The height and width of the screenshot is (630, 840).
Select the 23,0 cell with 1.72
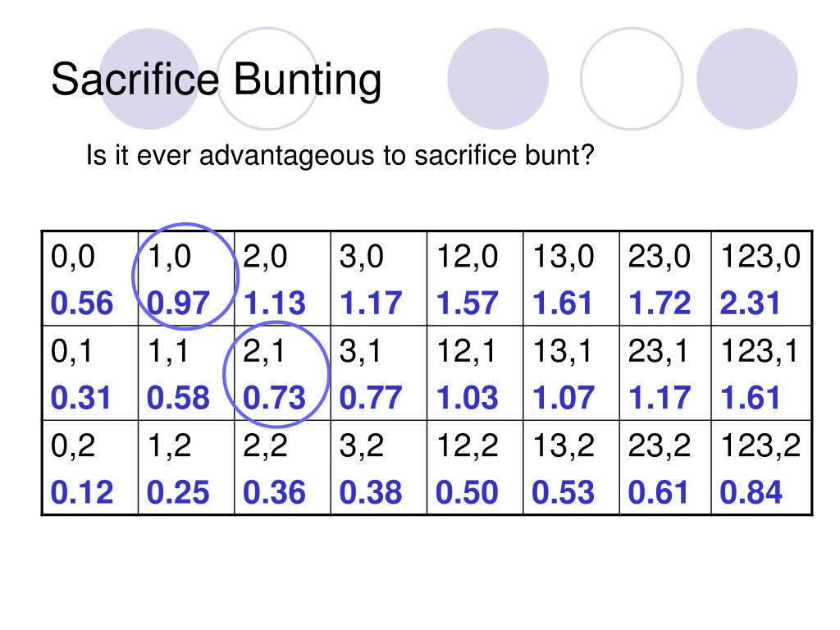pos(665,279)
